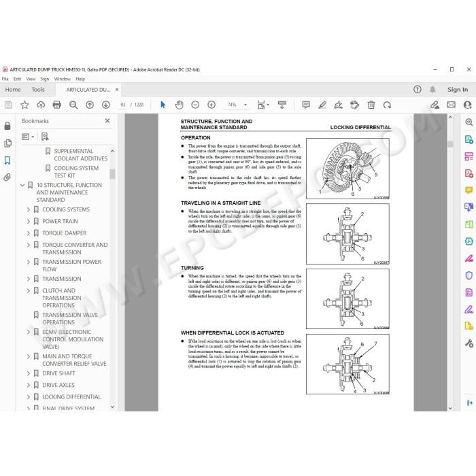Go to previous page arrow
This screenshot has width=476, height=476.
click(90, 105)
